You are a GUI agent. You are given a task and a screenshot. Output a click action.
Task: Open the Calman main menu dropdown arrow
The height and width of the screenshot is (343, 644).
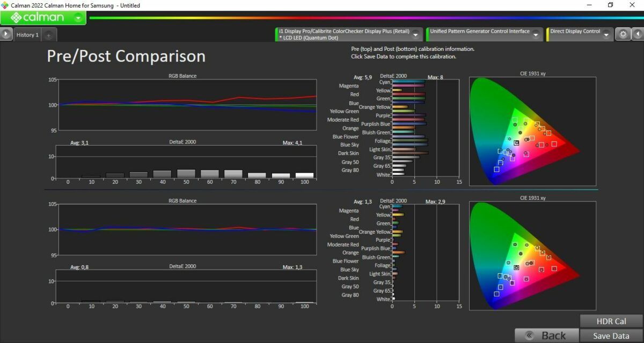pos(78,18)
